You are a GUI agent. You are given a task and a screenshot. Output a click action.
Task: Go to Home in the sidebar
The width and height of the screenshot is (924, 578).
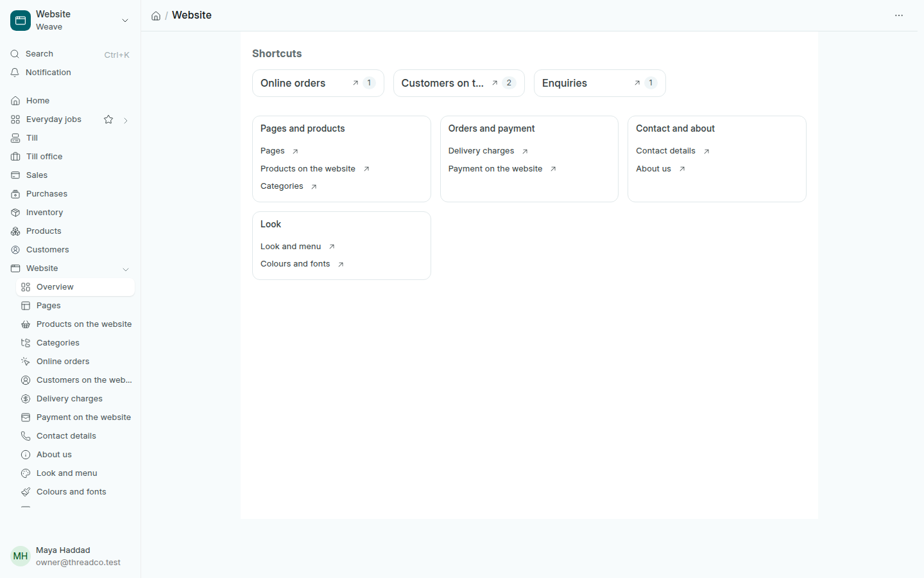pyautogui.click(x=70, y=101)
